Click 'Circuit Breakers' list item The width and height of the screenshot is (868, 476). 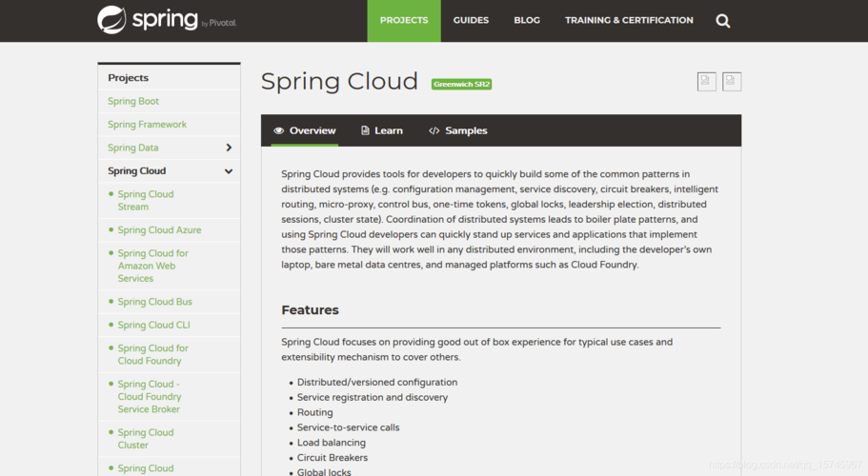[x=333, y=458]
